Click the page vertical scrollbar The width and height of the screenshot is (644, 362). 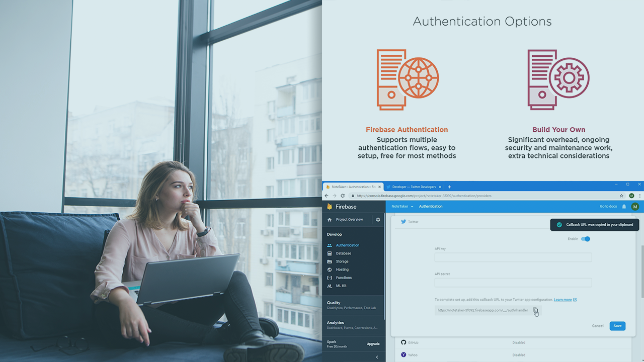[642, 271]
